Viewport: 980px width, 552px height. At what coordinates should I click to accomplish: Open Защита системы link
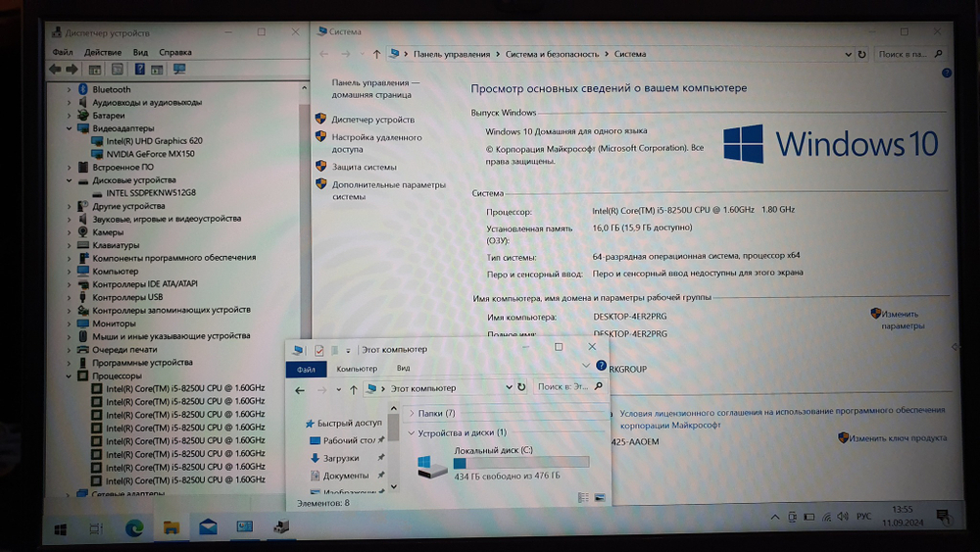tap(364, 167)
